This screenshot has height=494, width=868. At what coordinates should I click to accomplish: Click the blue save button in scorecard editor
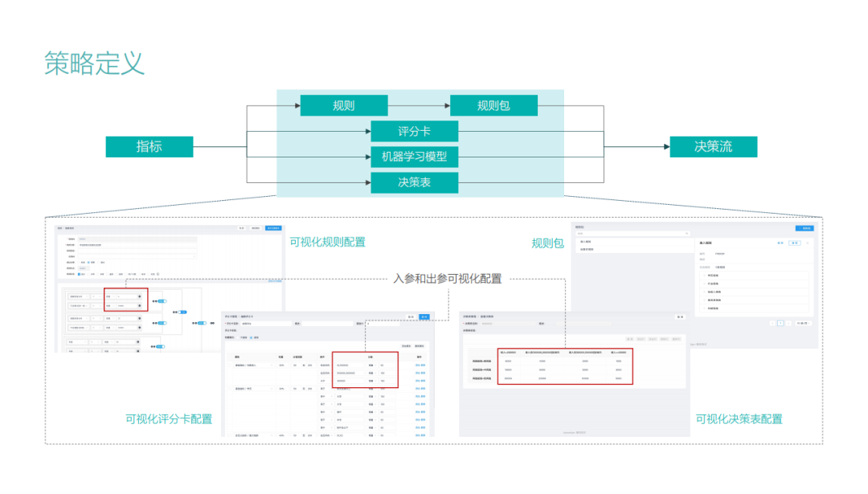(424, 317)
